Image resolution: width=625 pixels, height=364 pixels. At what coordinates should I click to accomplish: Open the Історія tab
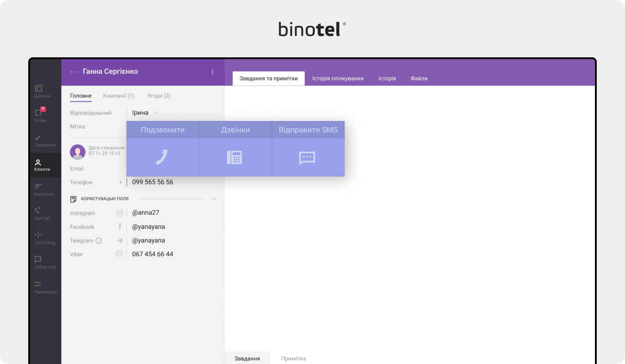(387, 78)
